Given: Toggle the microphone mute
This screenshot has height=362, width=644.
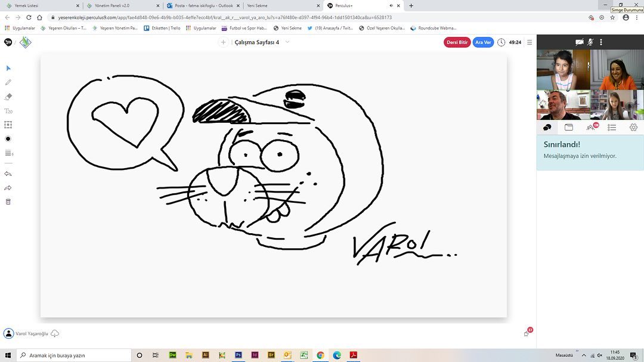Looking at the screenshot, I should (590, 42).
